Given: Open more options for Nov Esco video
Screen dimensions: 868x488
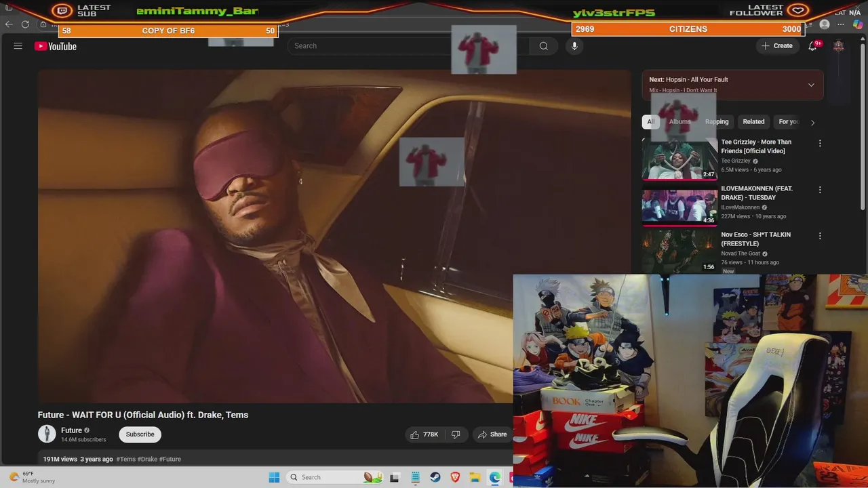Looking at the screenshot, I should pyautogui.click(x=820, y=236).
